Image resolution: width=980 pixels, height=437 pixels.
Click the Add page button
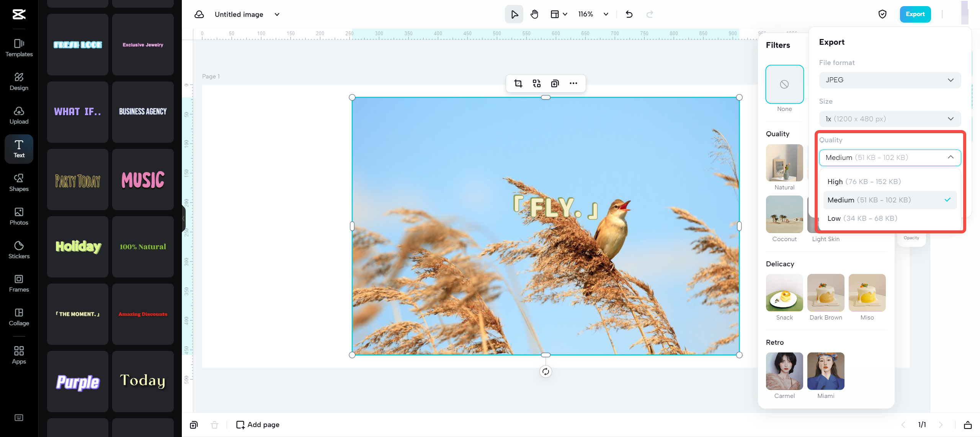(258, 424)
